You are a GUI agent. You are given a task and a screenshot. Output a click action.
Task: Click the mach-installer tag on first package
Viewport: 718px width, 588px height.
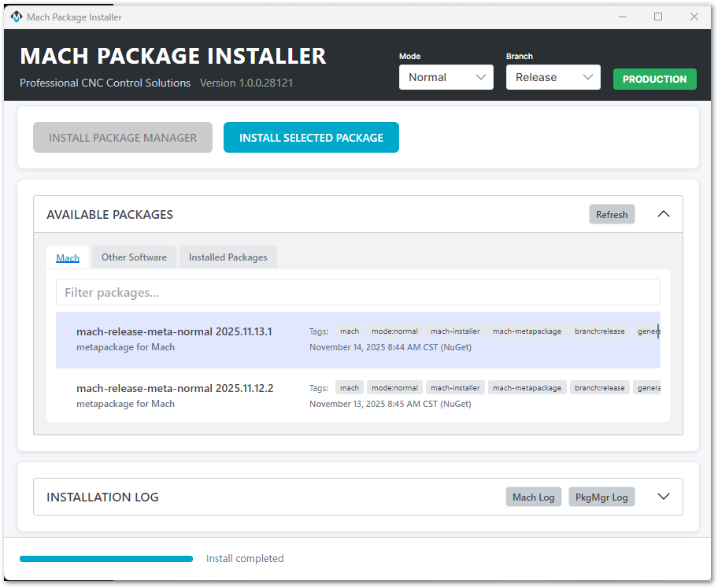point(455,331)
